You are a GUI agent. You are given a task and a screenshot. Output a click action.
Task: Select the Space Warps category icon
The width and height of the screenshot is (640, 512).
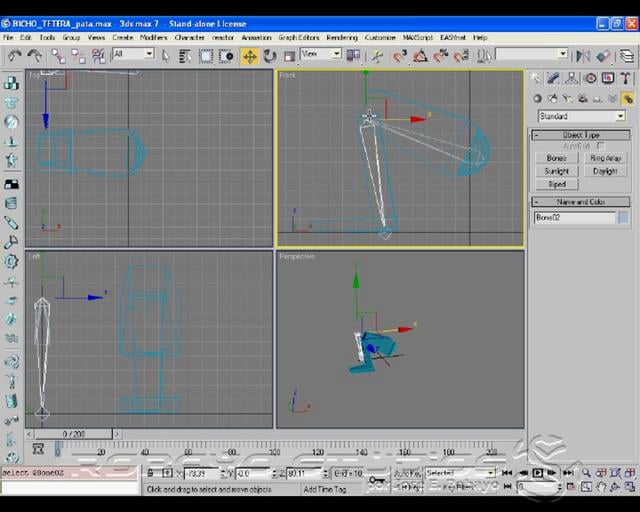tap(612, 99)
